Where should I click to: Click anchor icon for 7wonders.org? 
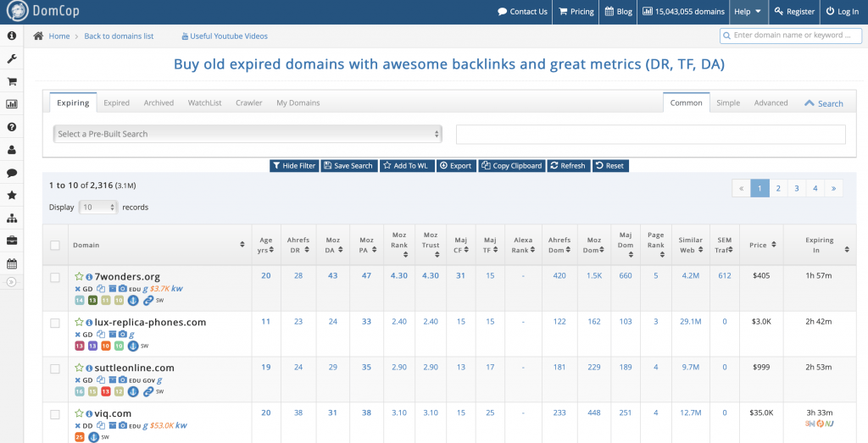[x=133, y=301]
